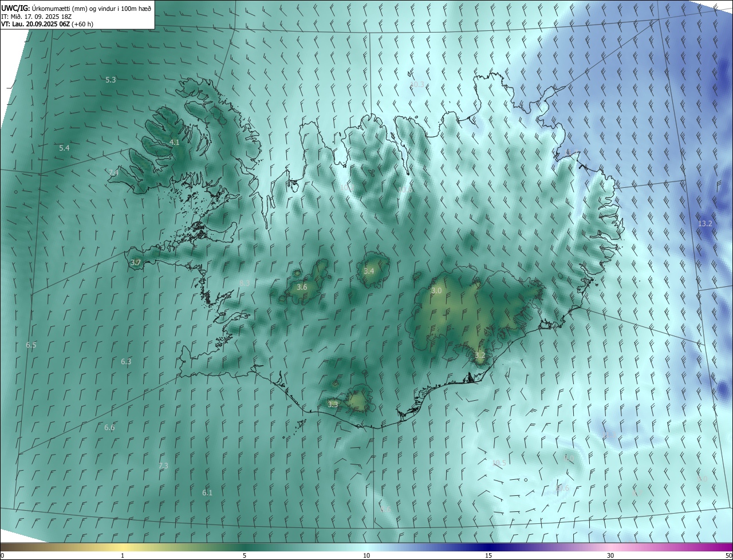Click the 3.0 value on the large glacier
This screenshot has width=733, height=560.
click(x=436, y=290)
